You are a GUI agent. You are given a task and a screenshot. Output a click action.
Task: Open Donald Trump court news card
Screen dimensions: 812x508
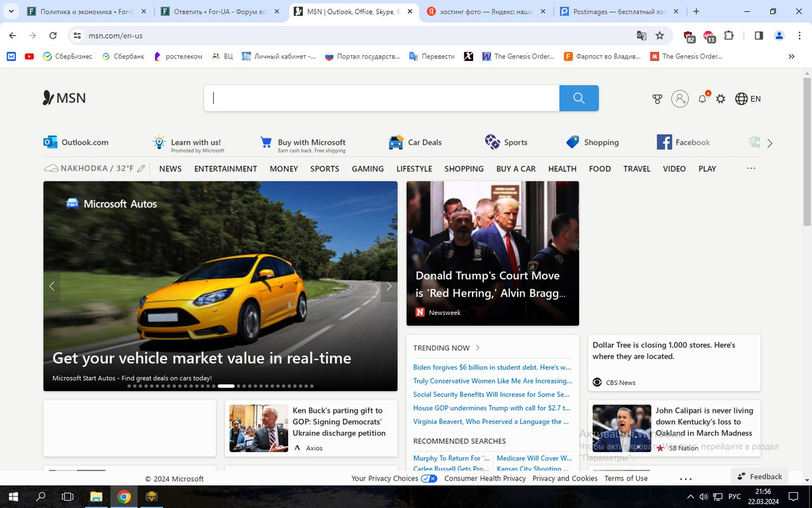pos(493,253)
